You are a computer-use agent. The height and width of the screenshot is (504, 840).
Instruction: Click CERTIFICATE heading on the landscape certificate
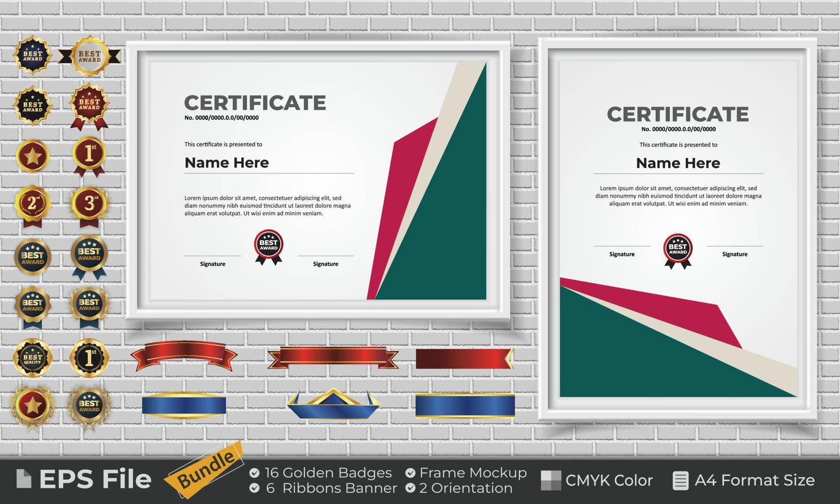[x=255, y=103]
